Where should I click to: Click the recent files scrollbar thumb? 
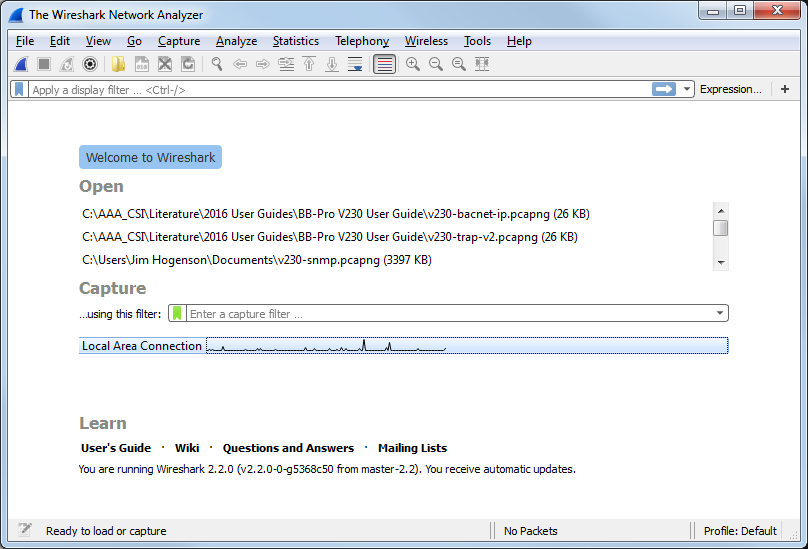tap(721, 228)
